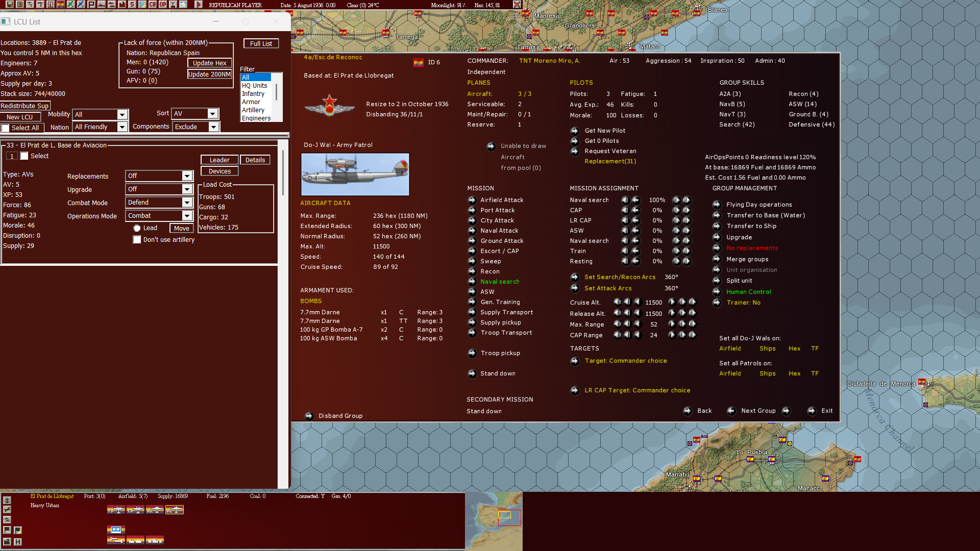Choose the Airfield target under Set all Patrols

(x=730, y=373)
